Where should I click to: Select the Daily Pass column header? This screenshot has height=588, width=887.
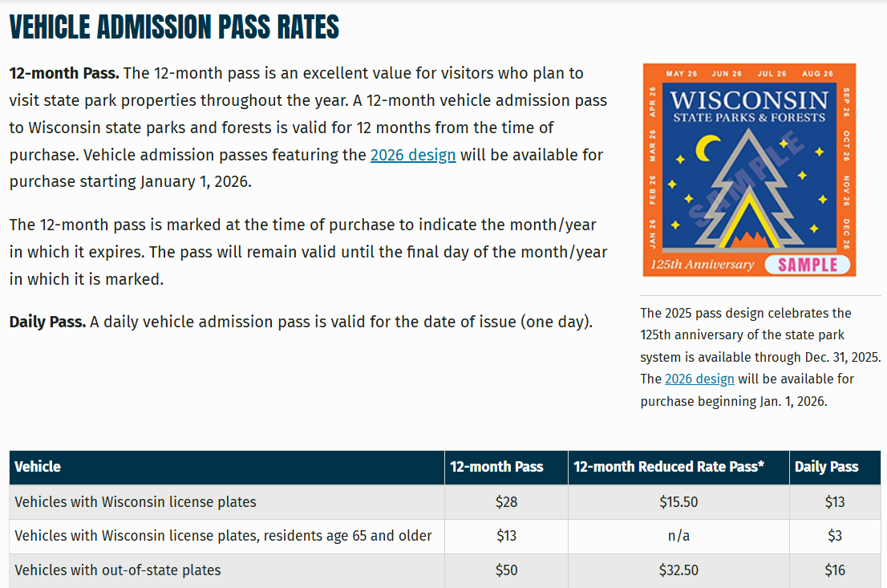pos(826,467)
